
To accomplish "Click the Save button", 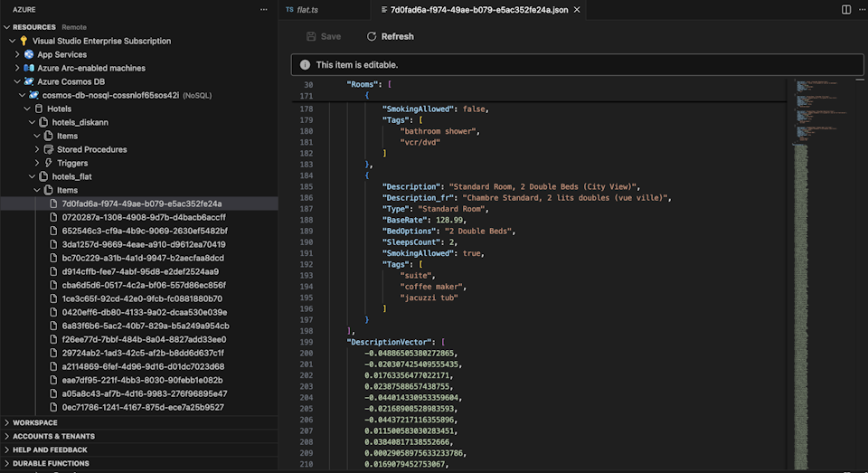I will click(x=323, y=36).
